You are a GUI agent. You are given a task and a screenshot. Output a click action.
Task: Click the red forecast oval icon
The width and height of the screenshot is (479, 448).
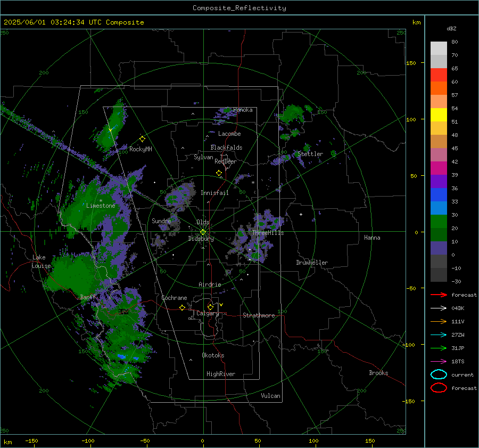pyautogui.click(x=439, y=388)
